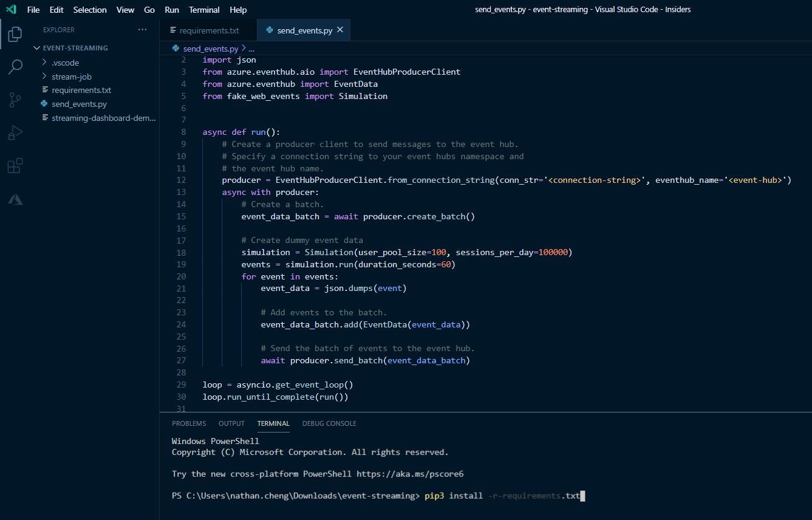Close the send_events.py editor tab

coord(340,30)
